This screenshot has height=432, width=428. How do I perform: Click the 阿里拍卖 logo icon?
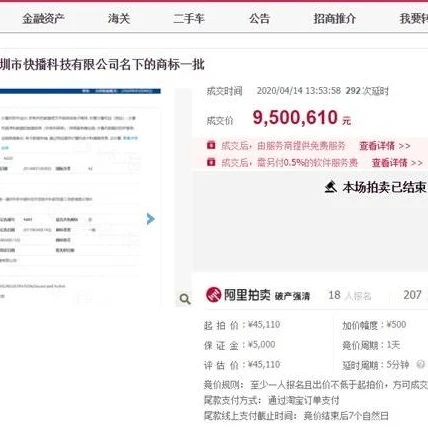pyautogui.click(x=213, y=295)
